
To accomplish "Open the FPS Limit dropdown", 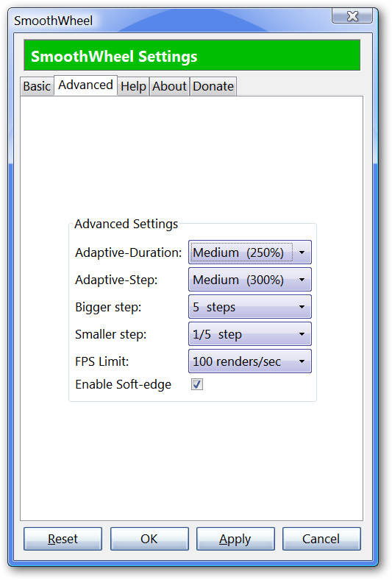I will pyautogui.click(x=250, y=361).
